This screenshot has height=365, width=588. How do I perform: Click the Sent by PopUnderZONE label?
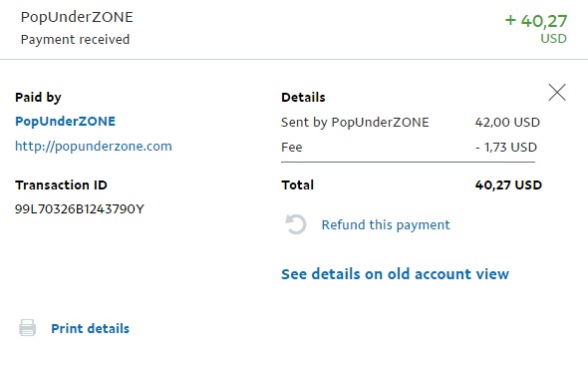(355, 123)
